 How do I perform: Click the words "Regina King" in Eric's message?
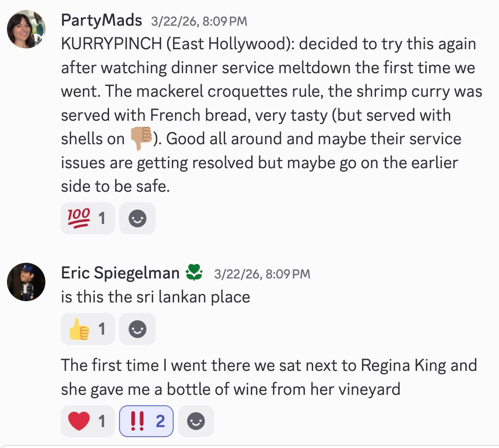403,365
